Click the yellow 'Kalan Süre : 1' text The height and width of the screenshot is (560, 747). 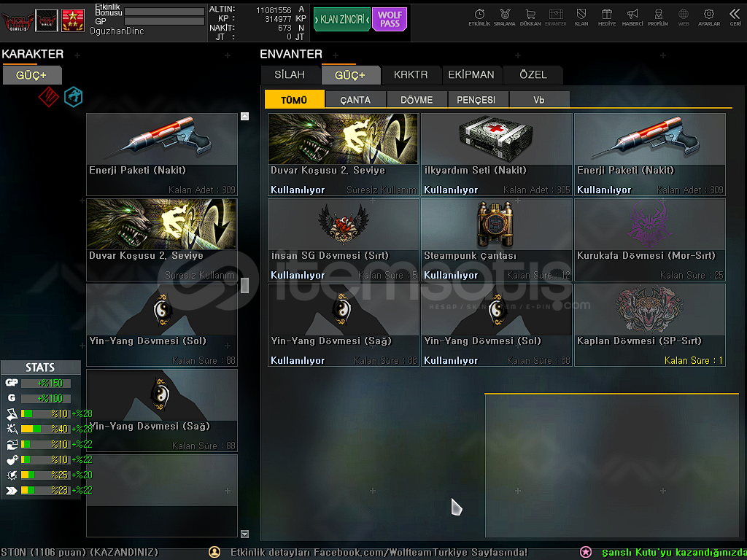[x=694, y=360]
